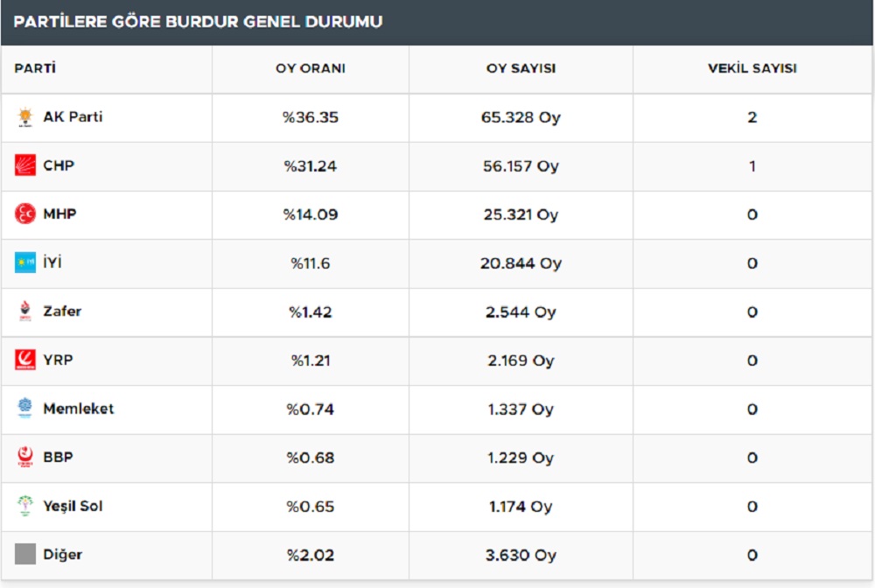Click the %36.35 vote share cell

311,117
